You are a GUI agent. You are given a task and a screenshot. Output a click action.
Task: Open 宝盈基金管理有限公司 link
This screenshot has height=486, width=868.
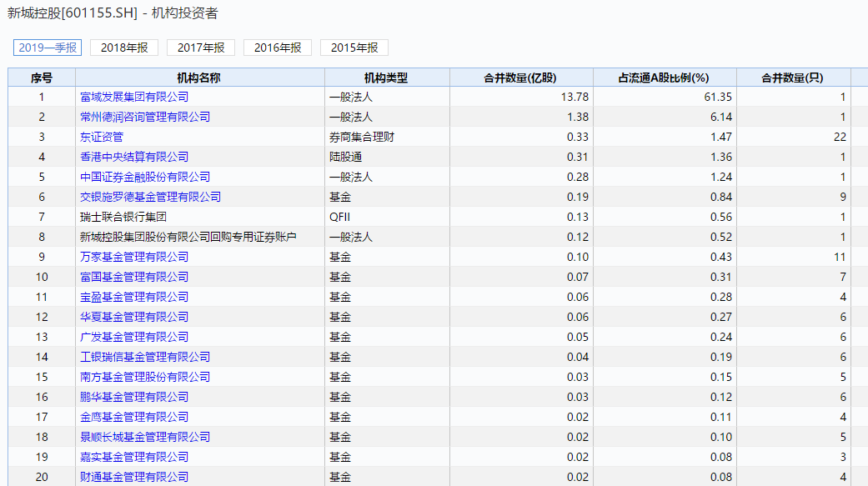click(134, 297)
